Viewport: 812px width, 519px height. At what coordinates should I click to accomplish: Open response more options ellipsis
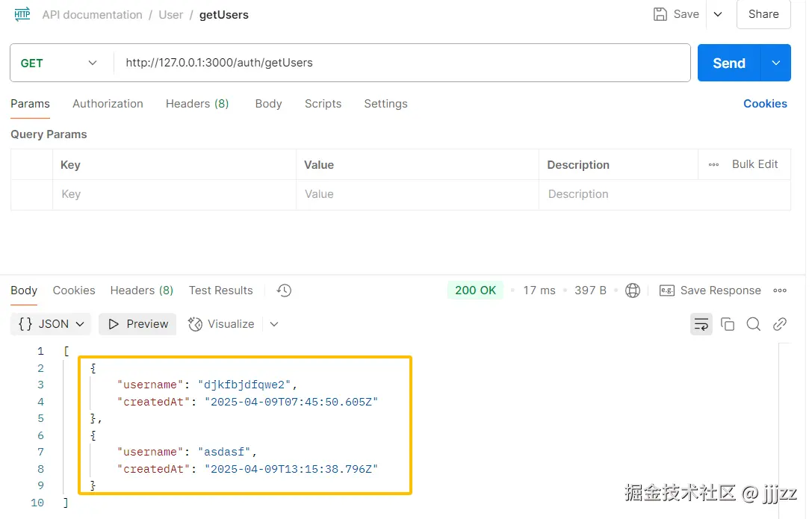point(779,290)
